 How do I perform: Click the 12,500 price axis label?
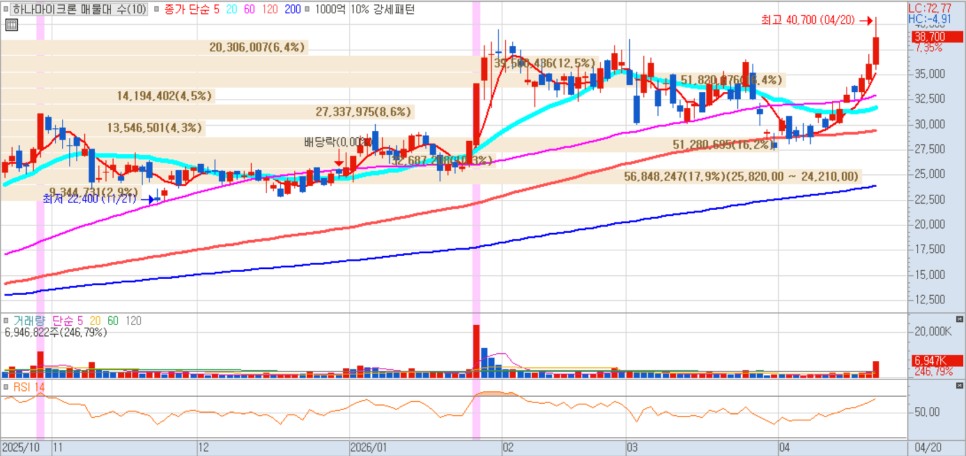(930, 299)
